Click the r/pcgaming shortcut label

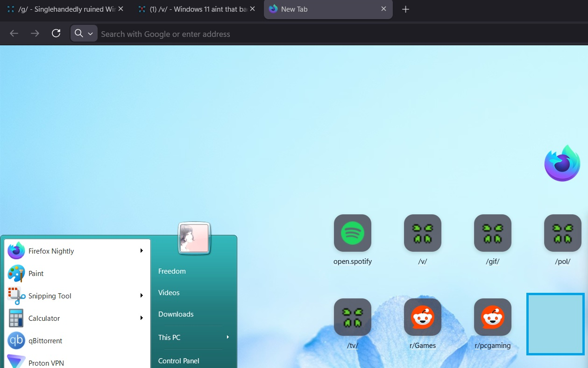[493, 346]
